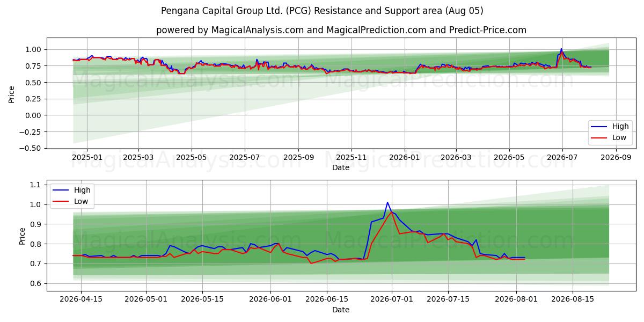Click the '2026-06-01' tick label on lower chart
Screen dimensions: 644x322
(x=270, y=300)
